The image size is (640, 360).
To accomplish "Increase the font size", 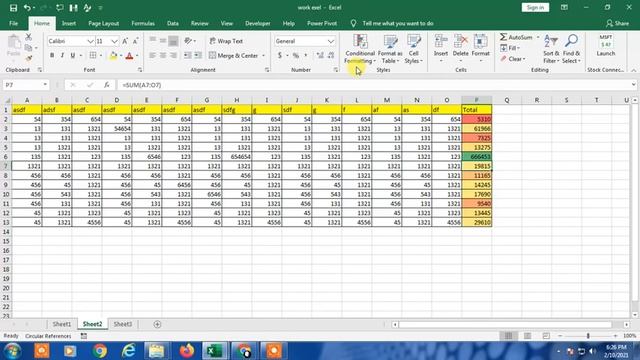I will (x=125, y=41).
